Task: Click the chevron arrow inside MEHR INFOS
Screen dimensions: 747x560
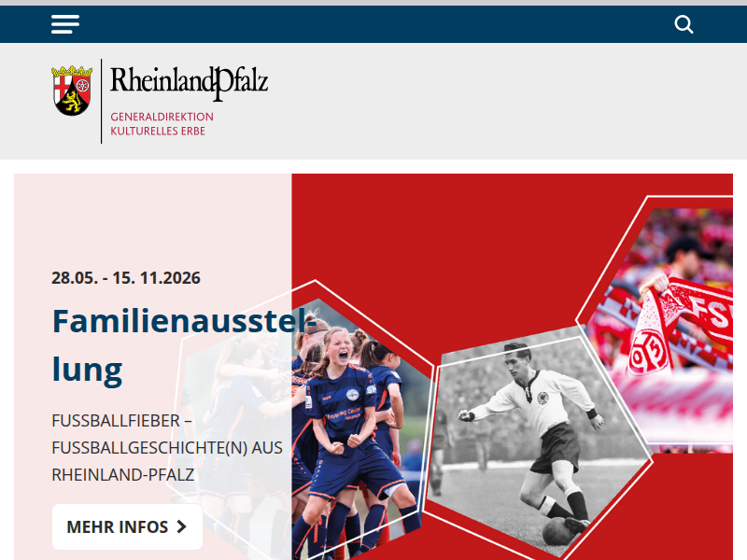Action: (181, 526)
